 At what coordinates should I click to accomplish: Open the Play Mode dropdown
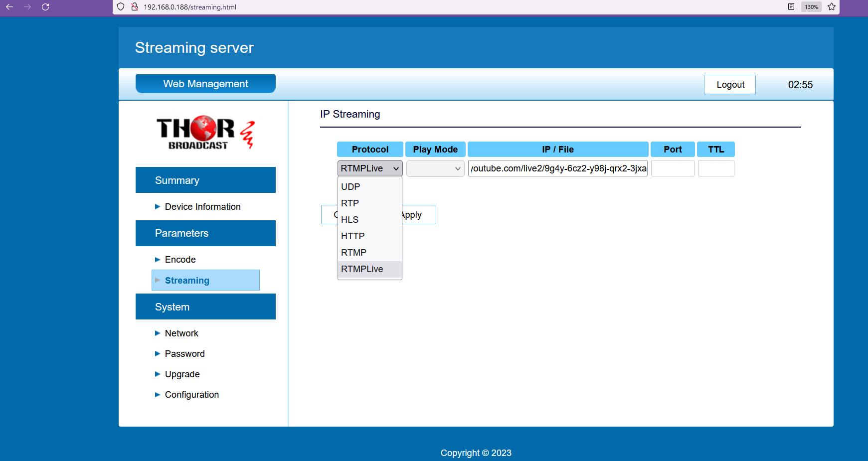(435, 168)
